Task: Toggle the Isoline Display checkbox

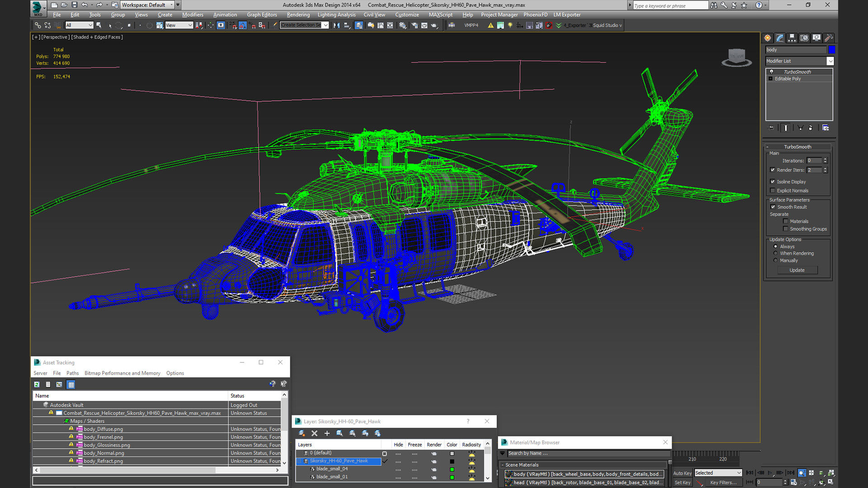Action: (773, 182)
